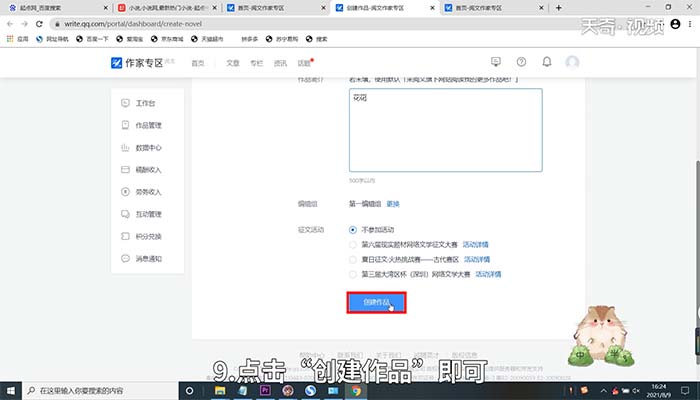This screenshot has height=400, width=700.
Task: Open 首页 in the site navigation
Action: 198,63
